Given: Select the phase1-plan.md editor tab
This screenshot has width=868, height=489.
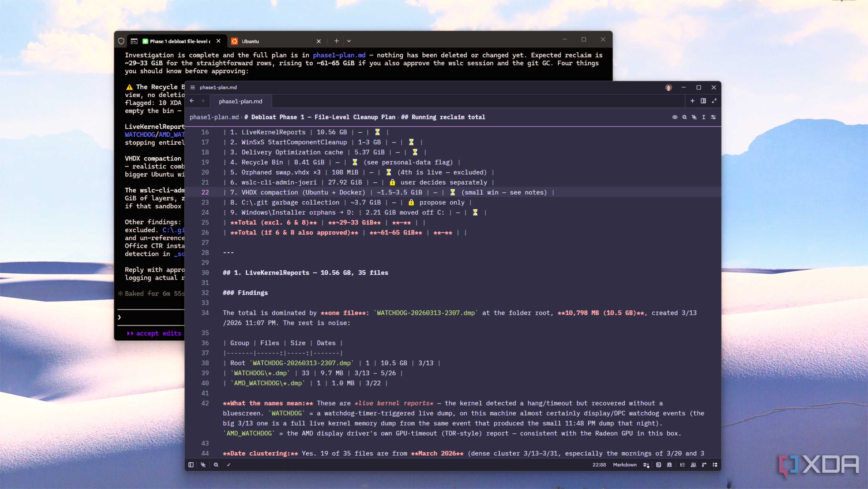Looking at the screenshot, I should (x=241, y=101).
